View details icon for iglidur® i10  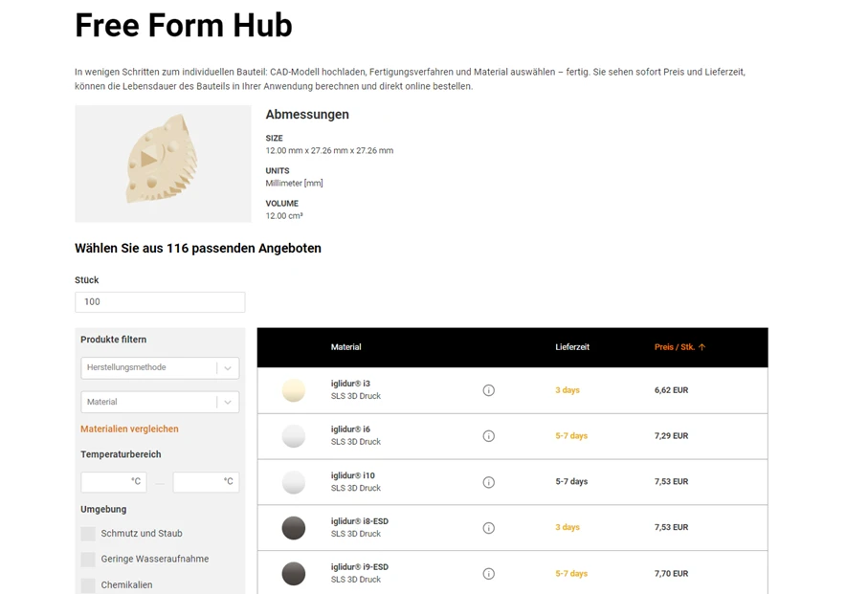(488, 482)
